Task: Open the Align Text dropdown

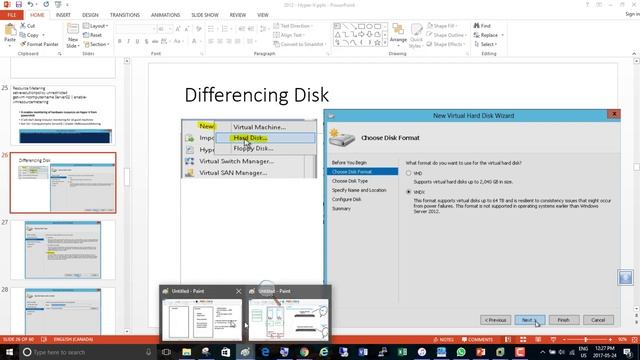Action: tap(289, 35)
